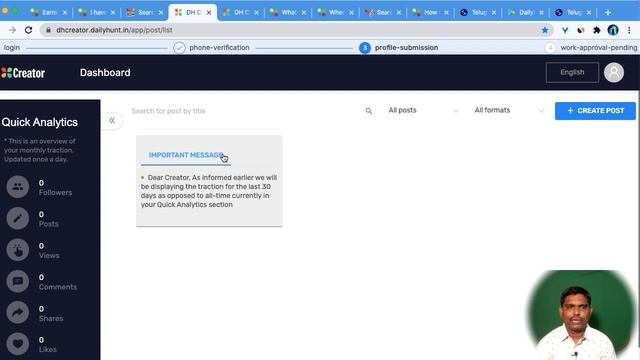640x360 pixels.
Task: Click the Quick Analytics heading
Action: tap(40, 122)
